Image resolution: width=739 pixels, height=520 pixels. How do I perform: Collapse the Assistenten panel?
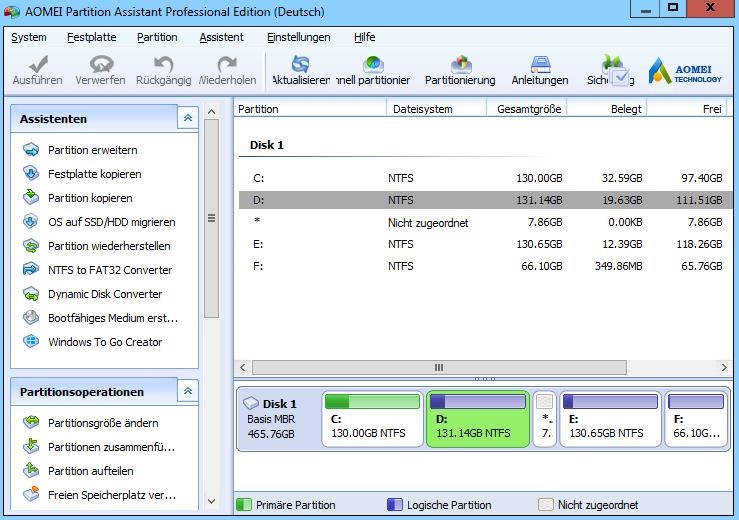[x=188, y=118]
